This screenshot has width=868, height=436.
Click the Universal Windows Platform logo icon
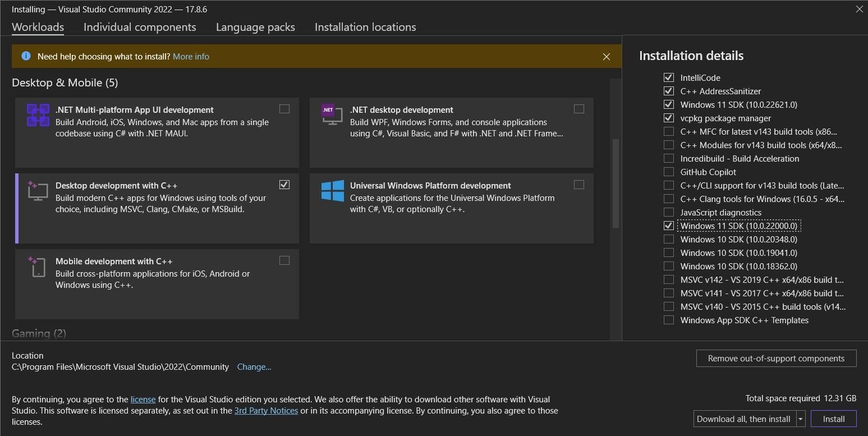click(x=333, y=191)
